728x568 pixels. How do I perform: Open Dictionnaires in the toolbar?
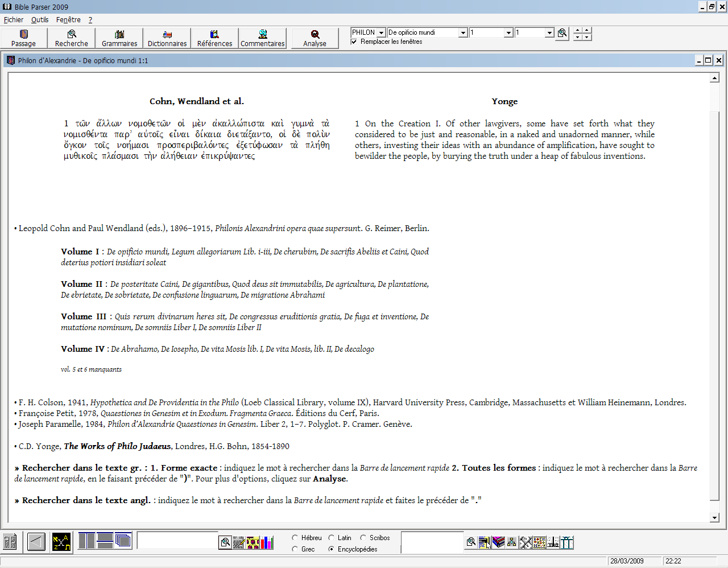[x=167, y=38]
